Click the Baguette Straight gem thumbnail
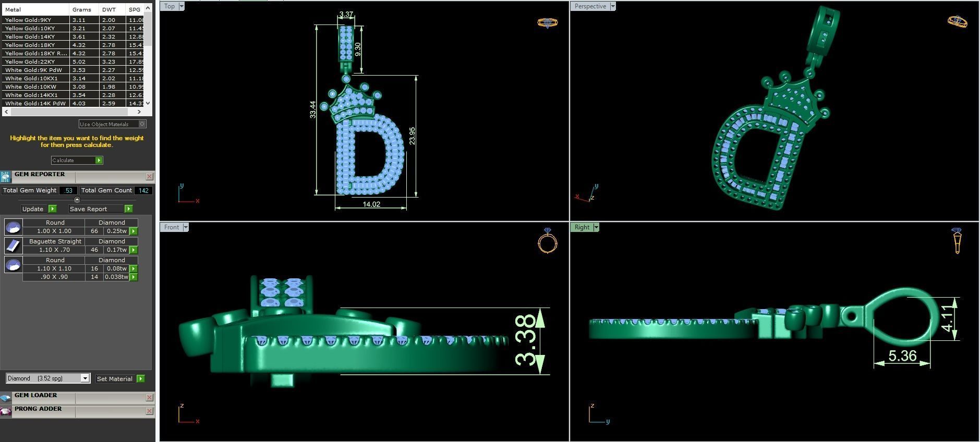The height and width of the screenshot is (442, 980). pyautogui.click(x=13, y=245)
